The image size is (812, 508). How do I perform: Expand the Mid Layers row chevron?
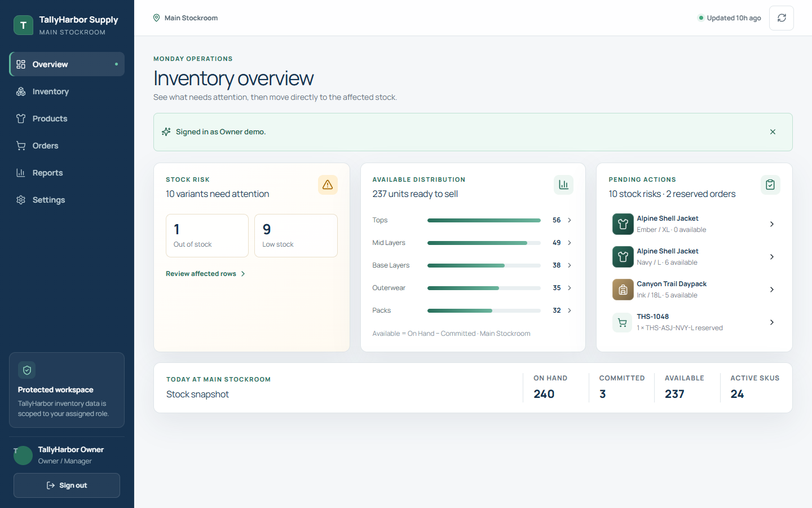click(570, 243)
